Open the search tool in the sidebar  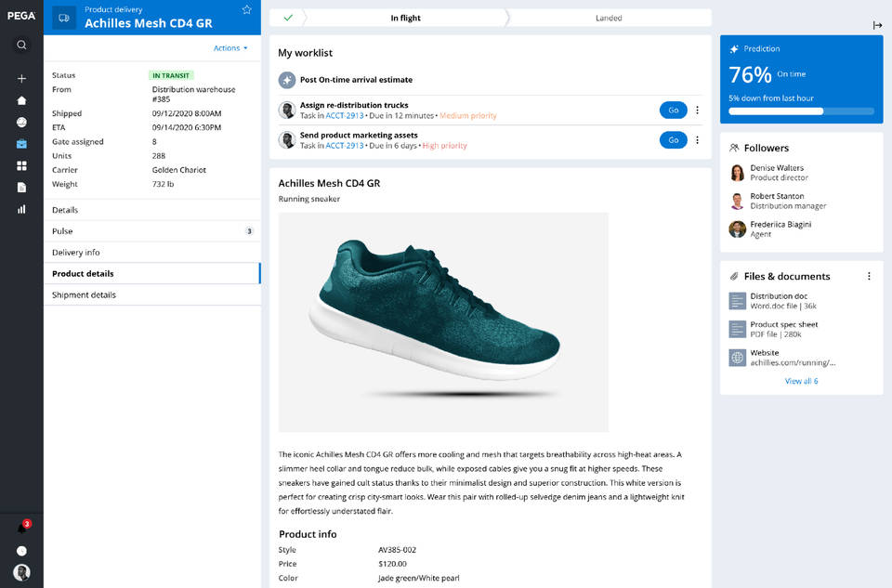(x=20, y=44)
